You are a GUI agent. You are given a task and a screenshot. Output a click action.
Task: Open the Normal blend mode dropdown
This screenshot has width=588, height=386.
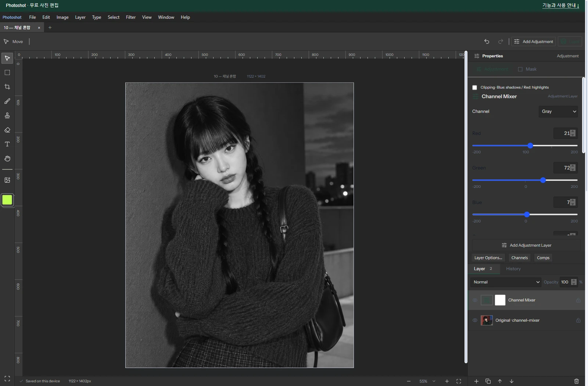click(506, 282)
